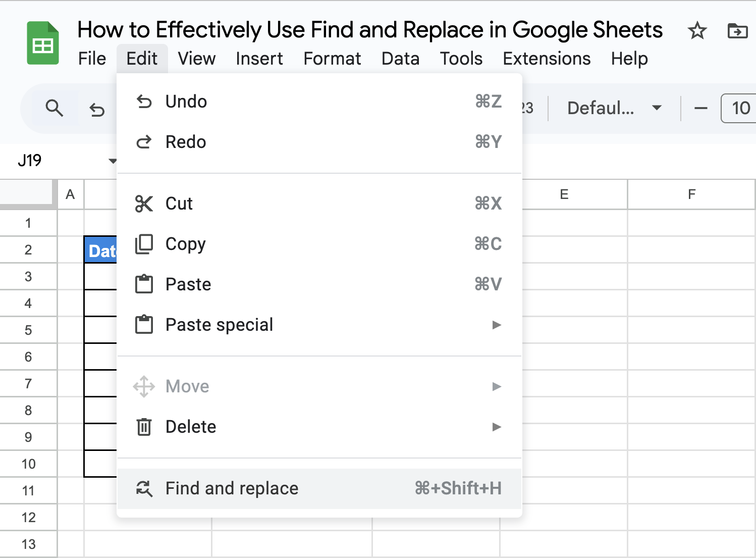The image size is (756, 558).
Task: Select row 2 header
Action: point(28,249)
